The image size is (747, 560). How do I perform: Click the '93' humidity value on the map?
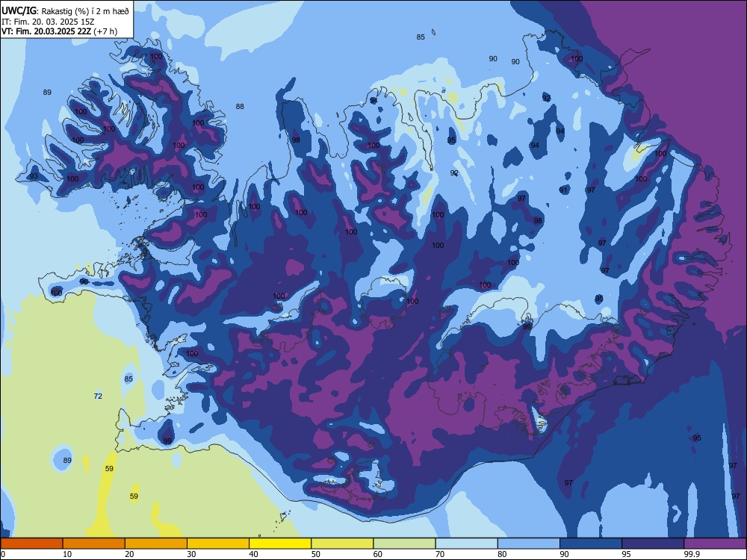34,176
